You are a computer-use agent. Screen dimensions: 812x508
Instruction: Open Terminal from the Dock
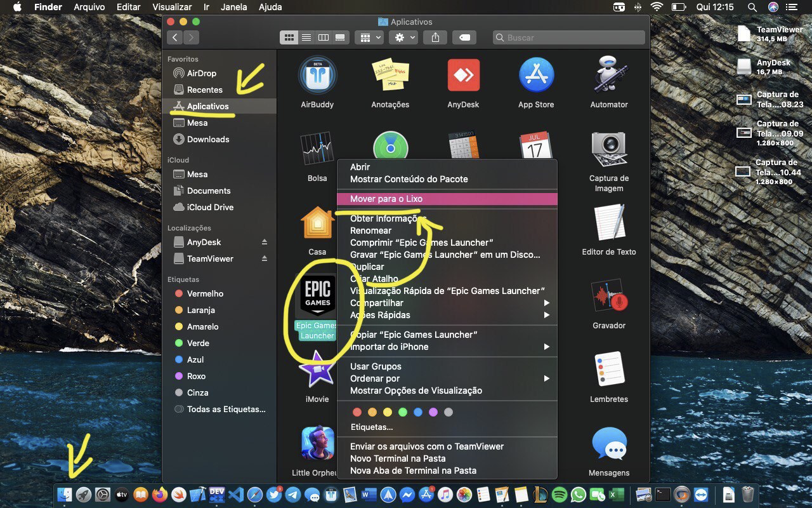(663, 495)
